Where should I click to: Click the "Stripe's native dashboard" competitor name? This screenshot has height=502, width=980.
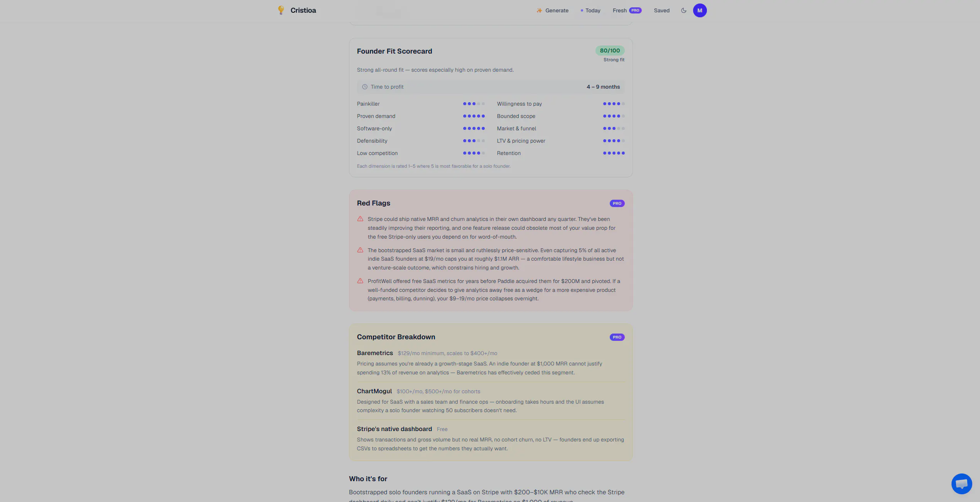tap(395, 429)
